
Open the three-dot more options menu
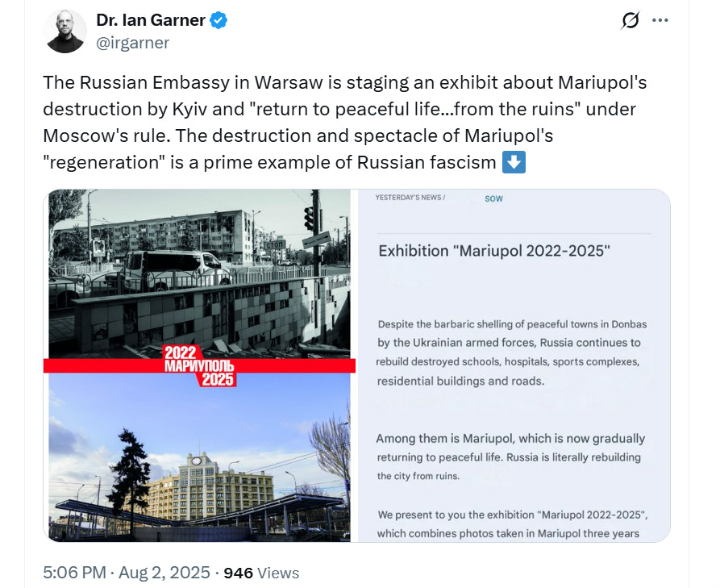(x=660, y=20)
